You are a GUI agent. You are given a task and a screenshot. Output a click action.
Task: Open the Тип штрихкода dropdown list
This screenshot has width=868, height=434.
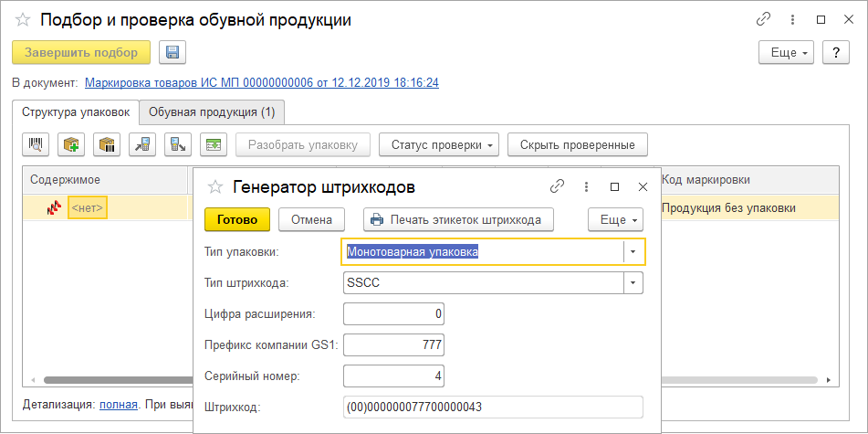[x=633, y=283]
